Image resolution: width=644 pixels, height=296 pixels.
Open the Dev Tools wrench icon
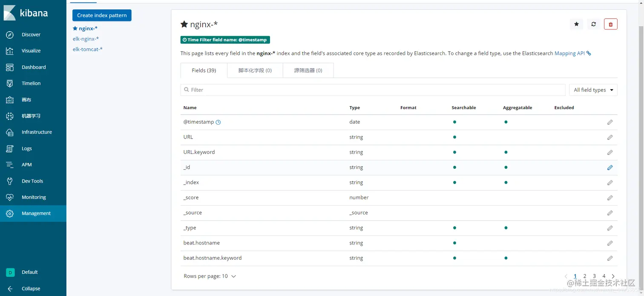point(10,181)
